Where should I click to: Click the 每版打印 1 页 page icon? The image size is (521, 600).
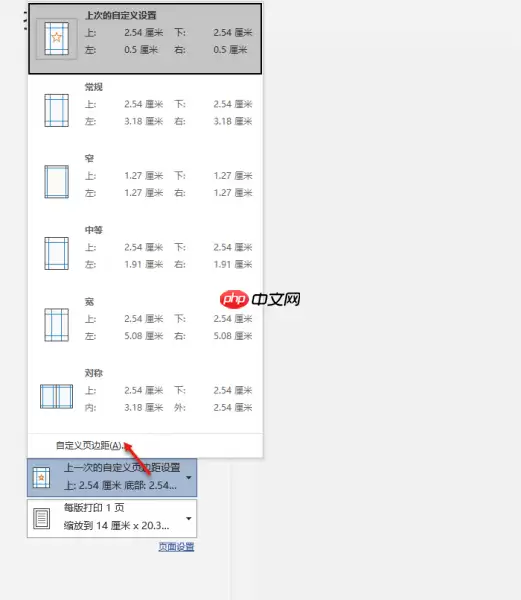tap(41, 518)
